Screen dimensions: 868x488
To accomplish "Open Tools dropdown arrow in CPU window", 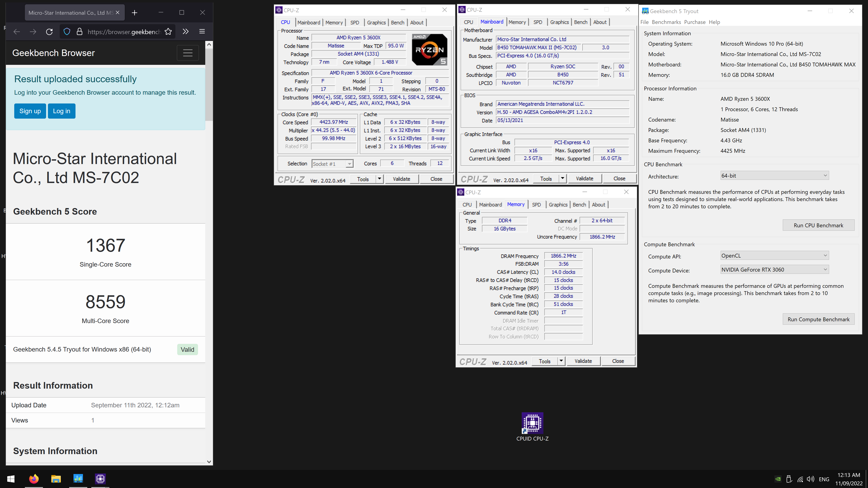I will coord(380,179).
